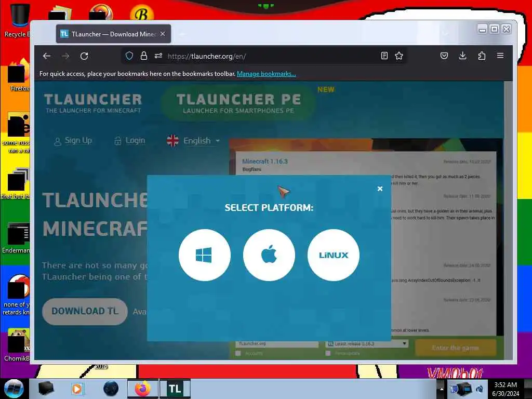Image resolution: width=532 pixels, height=399 pixels.
Task: Expand the Latest release 1.16.3 dropdown
Action: pyautogui.click(x=367, y=344)
